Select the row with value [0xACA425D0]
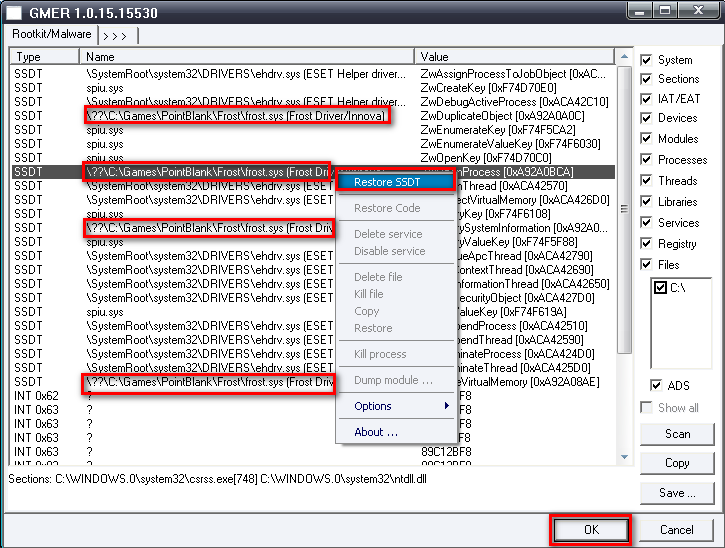Viewport: 725px width, 548px height. [313, 368]
